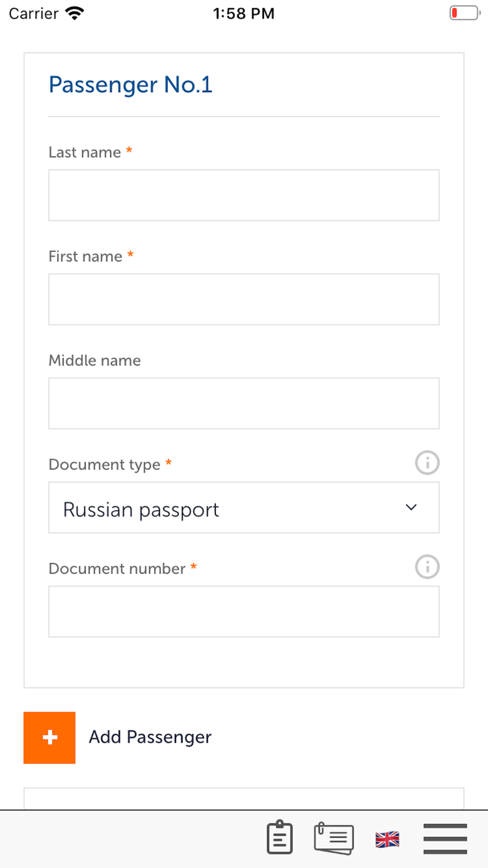Screen dimensions: 488x868
Task: Focus the First name input field
Action: pos(244,299)
